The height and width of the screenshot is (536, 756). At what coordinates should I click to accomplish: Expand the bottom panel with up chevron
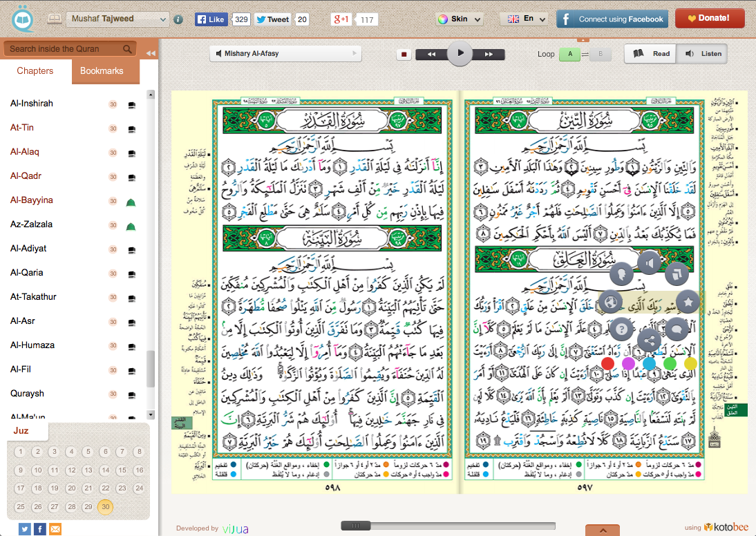point(602,530)
